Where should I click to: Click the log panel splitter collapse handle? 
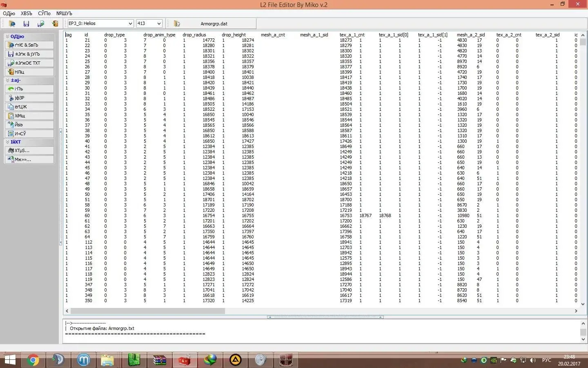pos(325,317)
